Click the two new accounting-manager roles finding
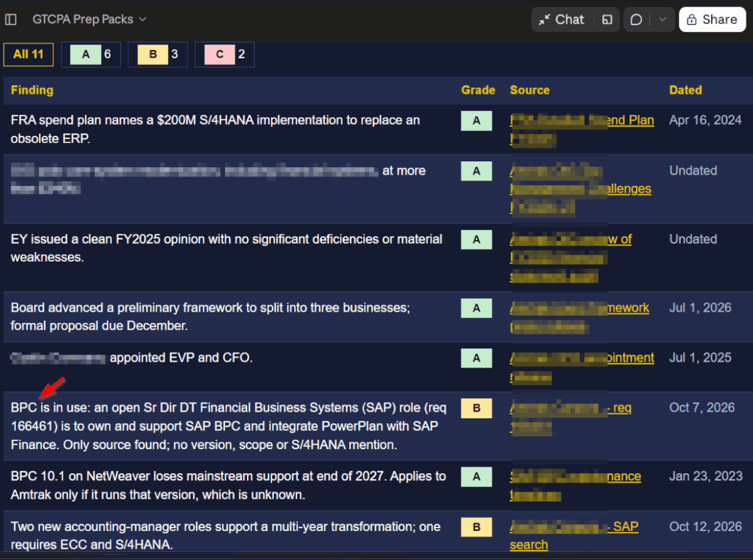 (226, 536)
